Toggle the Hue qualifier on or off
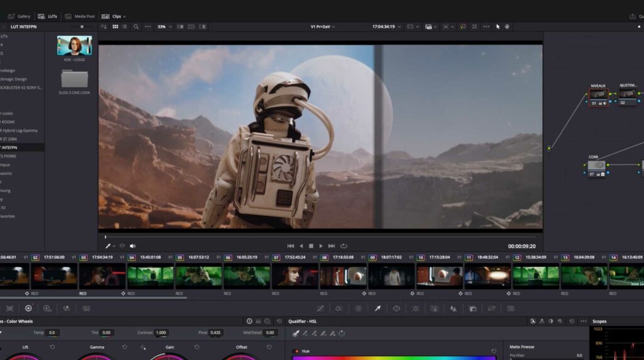The image size is (644, 360). click(x=296, y=351)
